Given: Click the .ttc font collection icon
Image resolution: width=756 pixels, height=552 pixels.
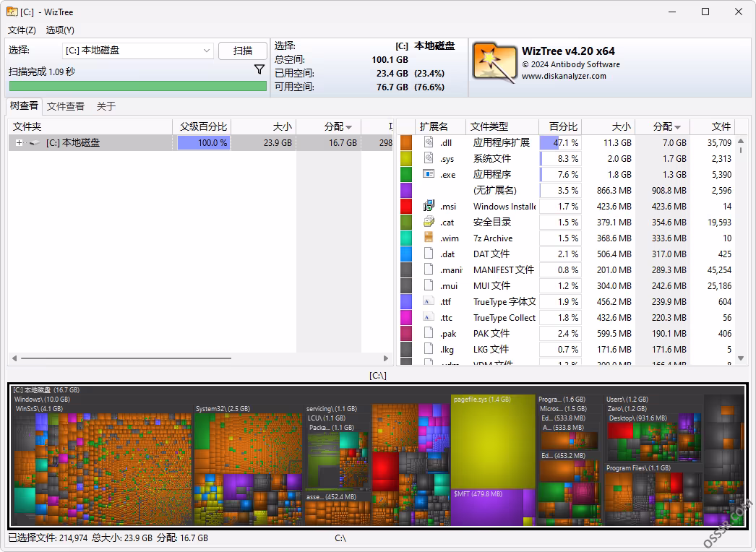Looking at the screenshot, I should tap(429, 316).
